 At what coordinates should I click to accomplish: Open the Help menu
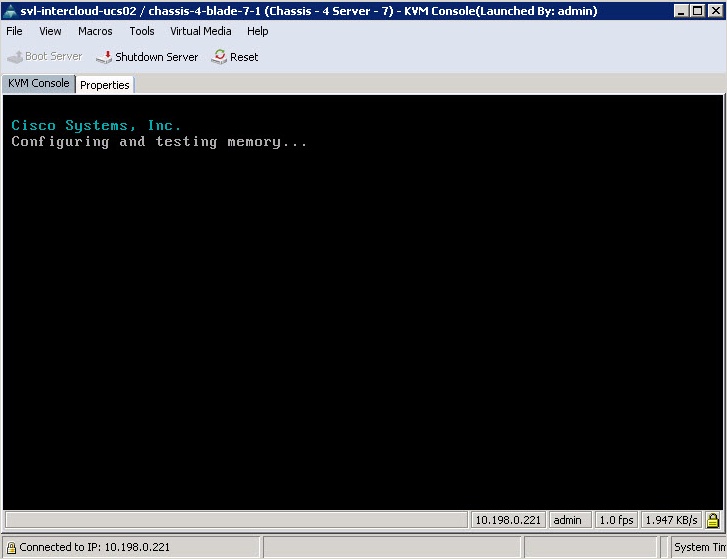(x=257, y=31)
